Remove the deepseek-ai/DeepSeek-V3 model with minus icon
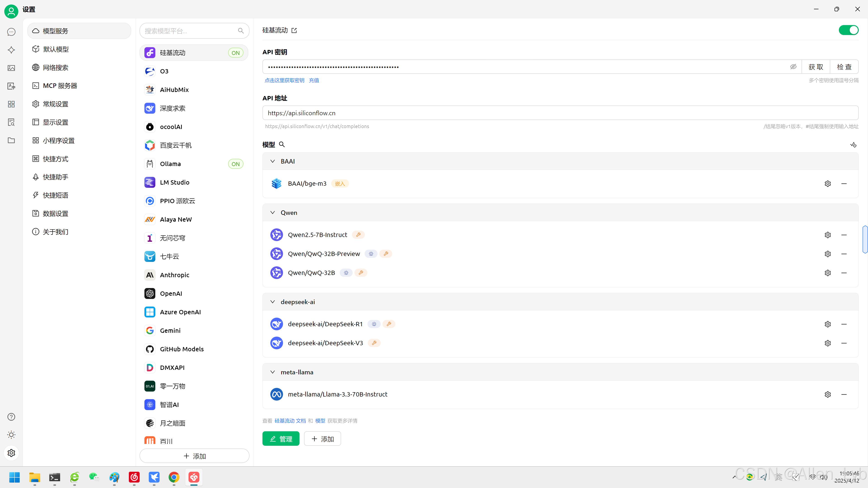Screen dimensions: 868x488 click(x=844, y=343)
